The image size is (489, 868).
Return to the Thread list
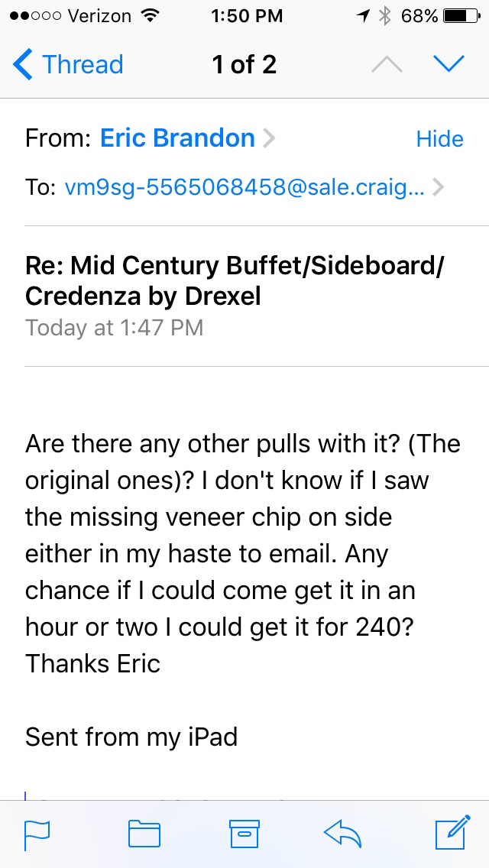coord(82,65)
